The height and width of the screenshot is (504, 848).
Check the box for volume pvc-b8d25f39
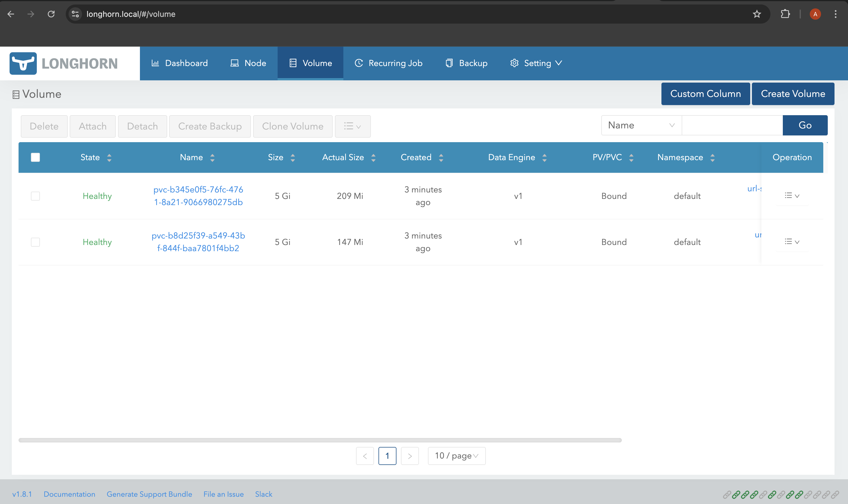pos(35,242)
